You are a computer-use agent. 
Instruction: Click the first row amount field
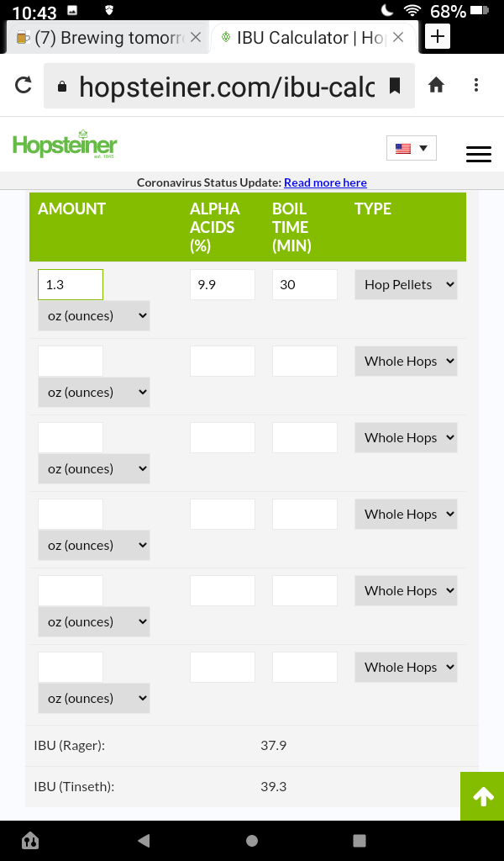click(71, 285)
